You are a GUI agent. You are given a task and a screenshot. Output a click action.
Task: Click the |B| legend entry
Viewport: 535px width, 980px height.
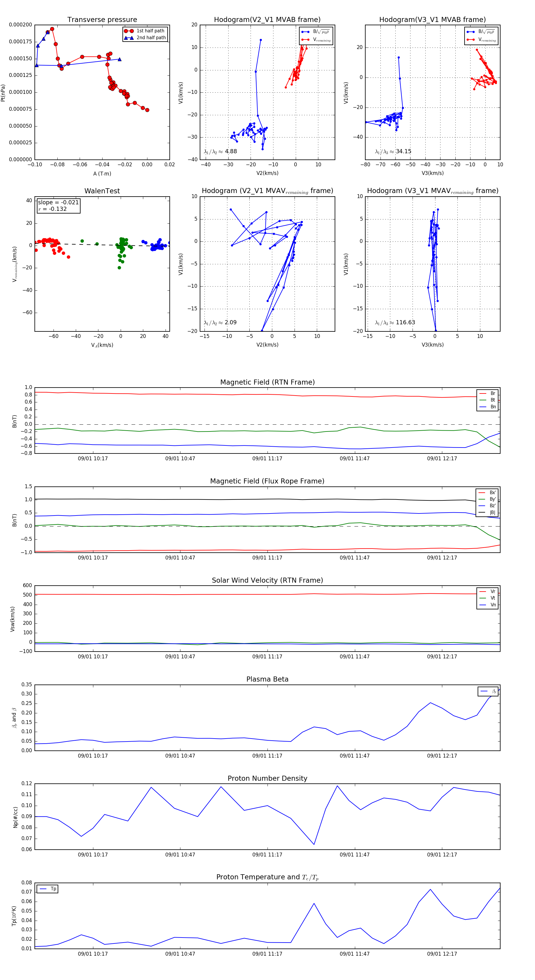(x=487, y=513)
